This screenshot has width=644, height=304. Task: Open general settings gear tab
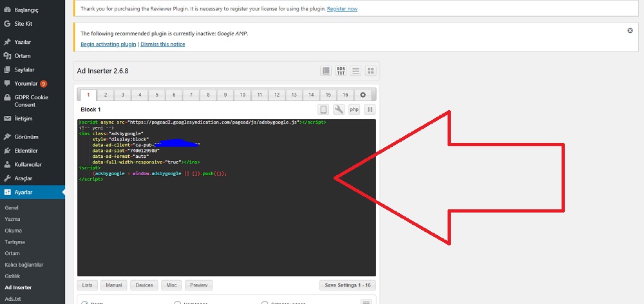[363, 95]
